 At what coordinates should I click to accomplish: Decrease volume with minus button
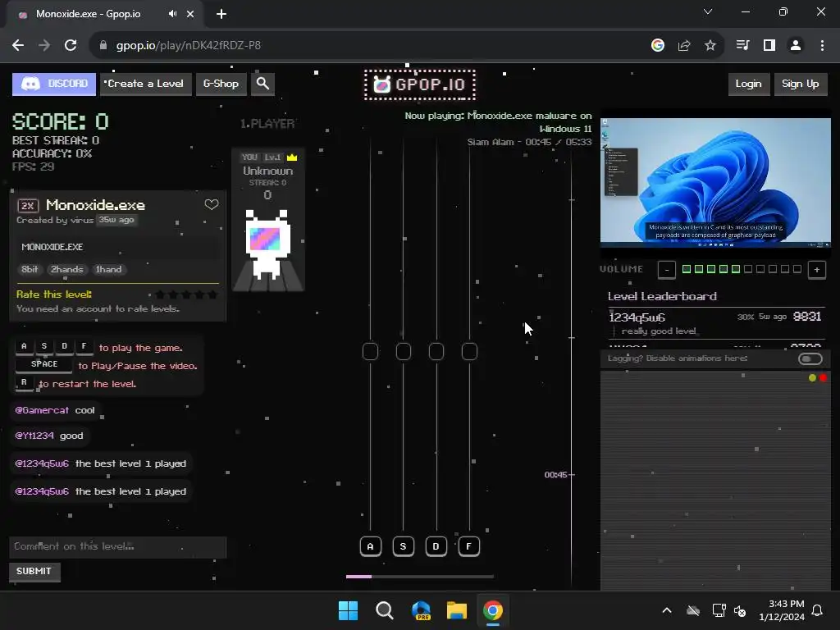667,270
